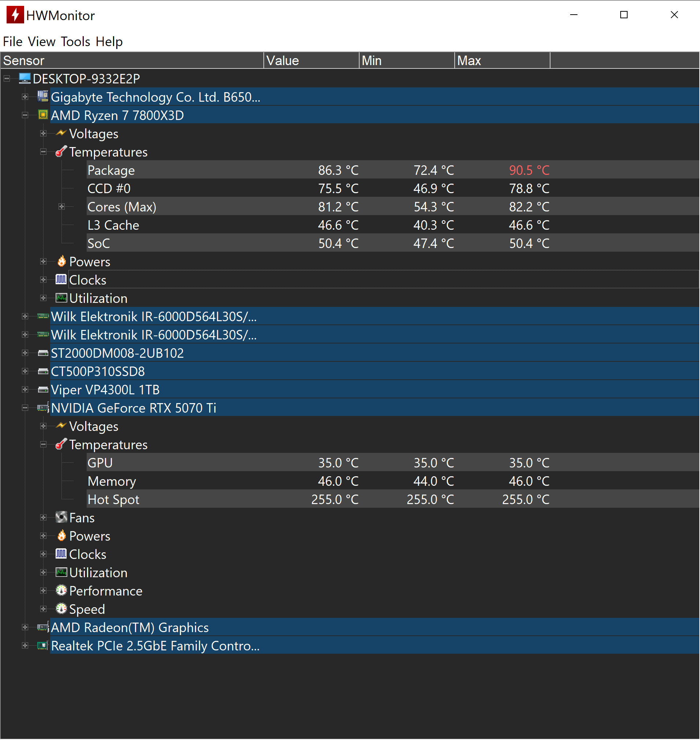
Task: Click the Clocks waveform icon under NVIDIA GeForce
Action: [x=61, y=554]
